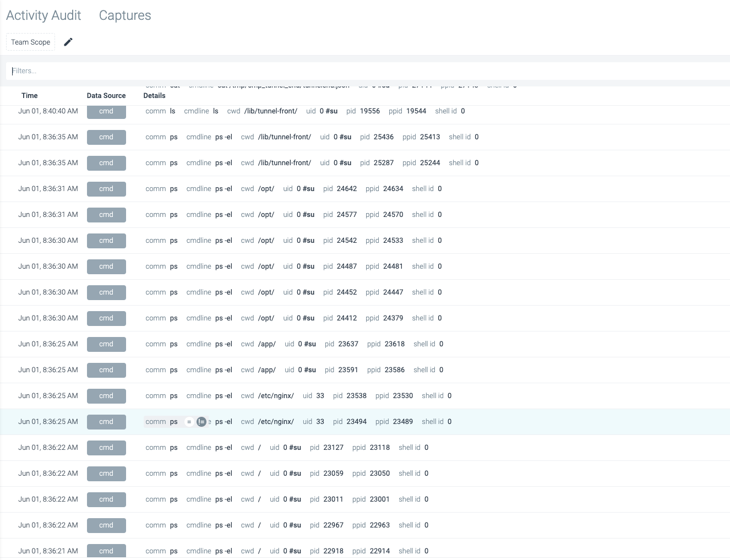Click the equals filter icon on comm ps
Image resolution: width=730 pixels, height=560 pixels.
189,422
